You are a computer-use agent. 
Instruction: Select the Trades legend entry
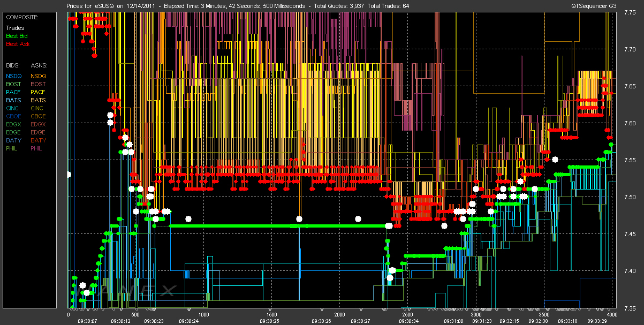point(14,28)
